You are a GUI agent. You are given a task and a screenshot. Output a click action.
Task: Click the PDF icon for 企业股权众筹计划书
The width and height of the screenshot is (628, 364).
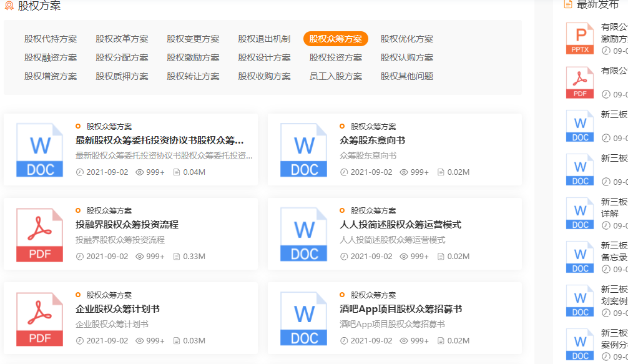click(x=39, y=318)
